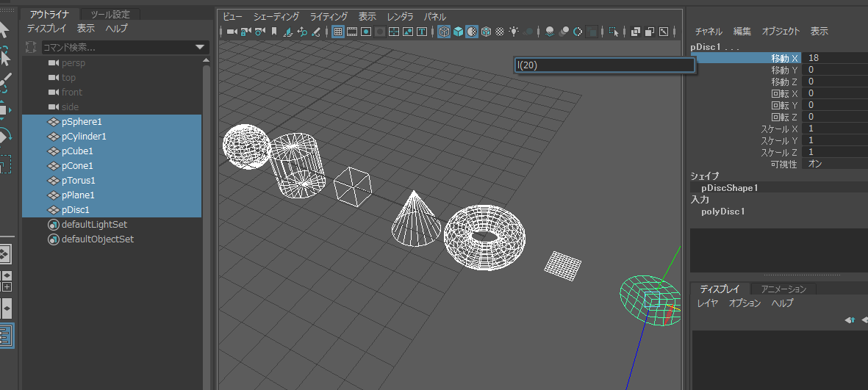The height and width of the screenshot is (390, 868).
Task: Toggle the X-Ray Joints icon
Action: click(x=663, y=32)
